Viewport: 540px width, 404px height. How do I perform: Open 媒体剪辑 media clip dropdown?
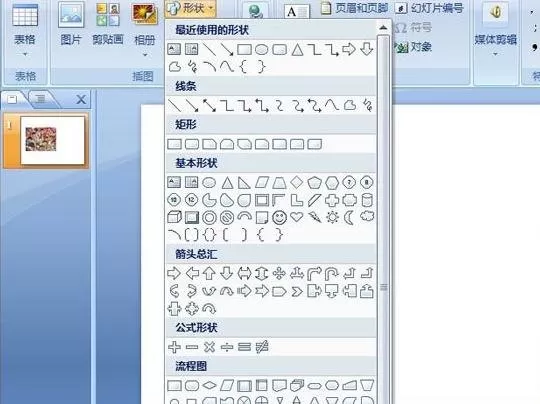point(496,32)
